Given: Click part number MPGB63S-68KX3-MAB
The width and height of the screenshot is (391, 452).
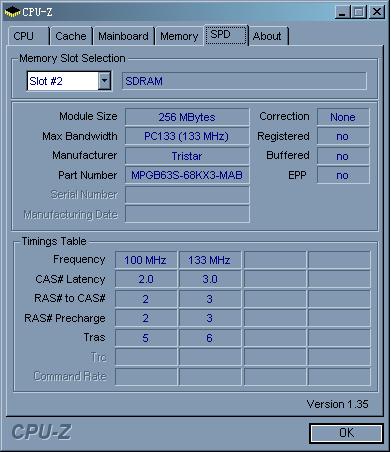Looking at the screenshot, I should [x=187, y=175].
